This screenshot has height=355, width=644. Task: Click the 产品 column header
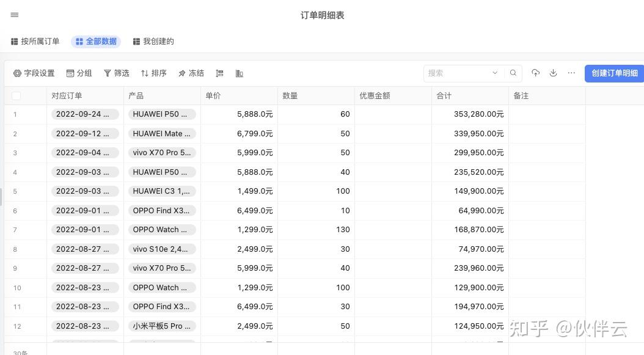point(163,96)
